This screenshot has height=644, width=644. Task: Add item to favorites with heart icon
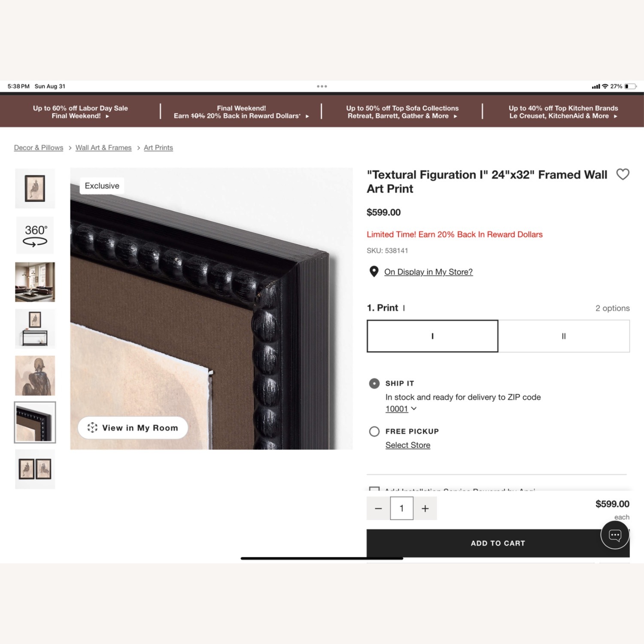tap(623, 174)
